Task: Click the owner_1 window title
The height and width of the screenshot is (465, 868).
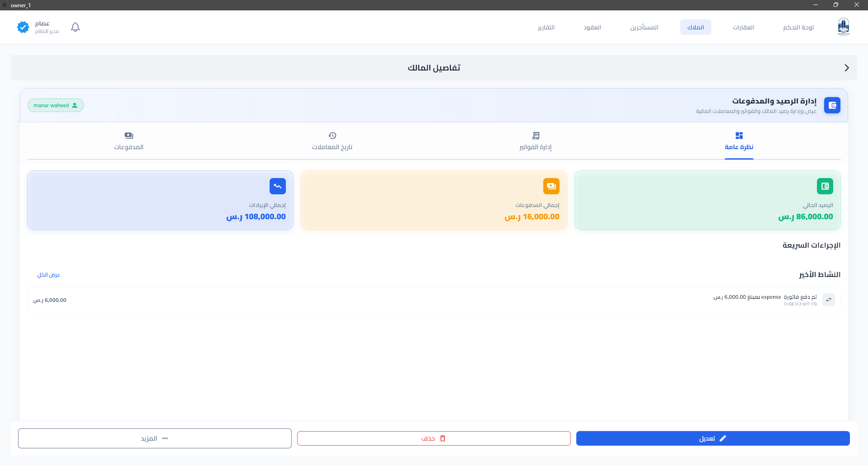Action: (x=21, y=5)
